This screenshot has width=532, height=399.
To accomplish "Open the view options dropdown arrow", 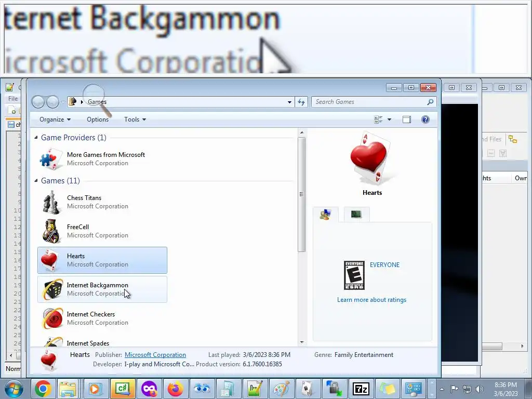I will point(389,119).
